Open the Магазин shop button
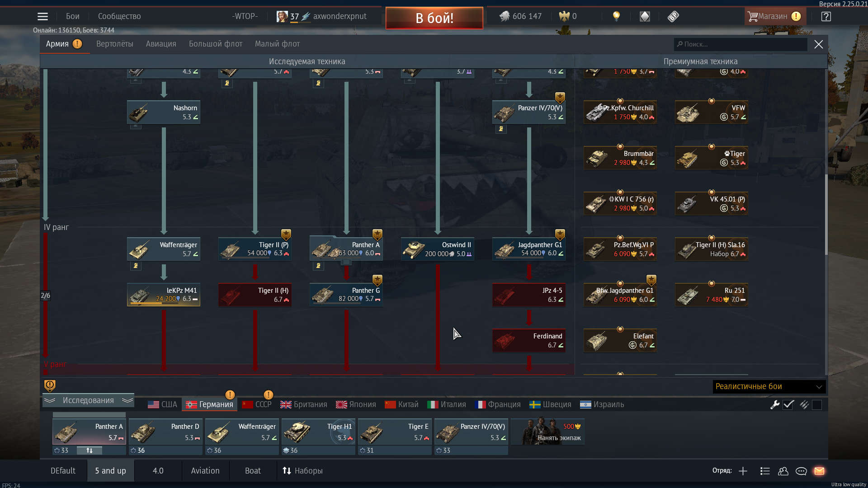The width and height of the screenshot is (868, 488). 775,17
